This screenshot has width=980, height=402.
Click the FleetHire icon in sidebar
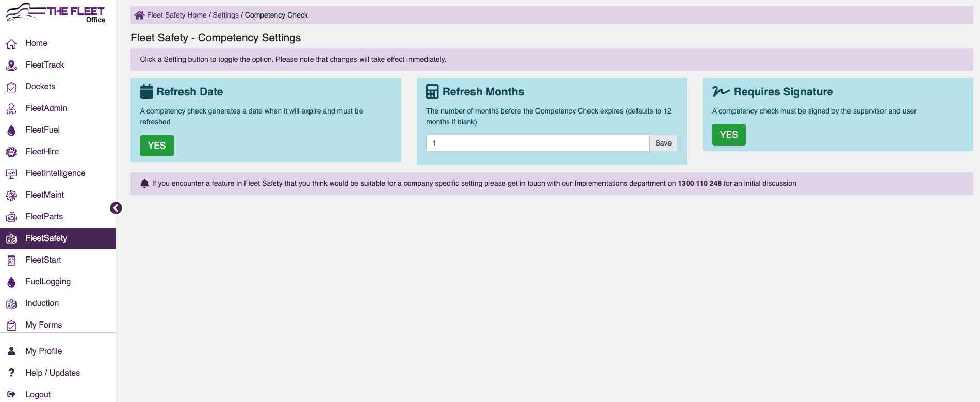pyautogui.click(x=11, y=152)
